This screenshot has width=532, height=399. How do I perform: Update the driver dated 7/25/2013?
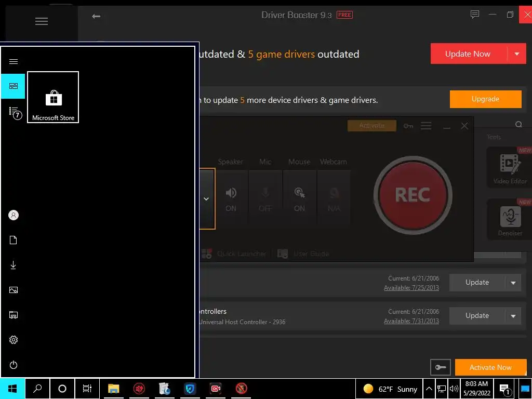click(x=477, y=282)
